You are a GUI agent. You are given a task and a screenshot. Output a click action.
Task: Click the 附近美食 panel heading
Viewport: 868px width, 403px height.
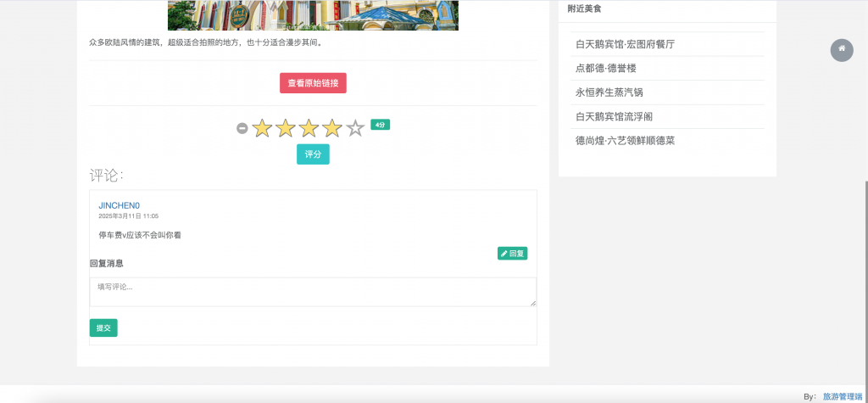coord(584,8)
